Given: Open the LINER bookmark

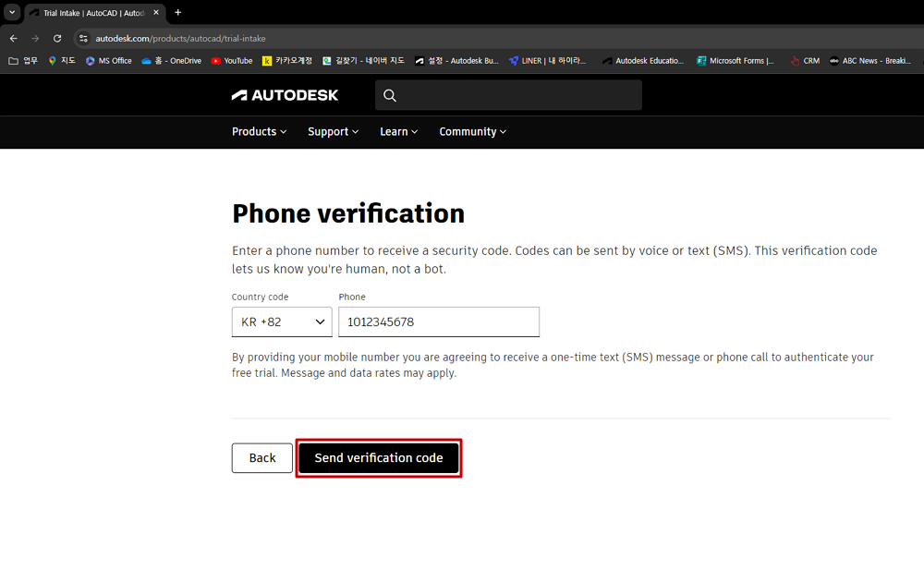Looking at the screenshot, I should point(547,61).
